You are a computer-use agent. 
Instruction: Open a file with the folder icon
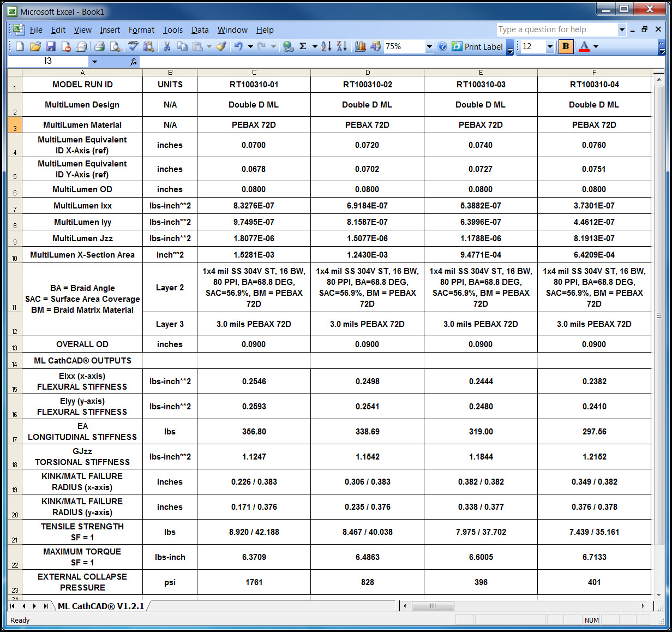pos(35,47)
